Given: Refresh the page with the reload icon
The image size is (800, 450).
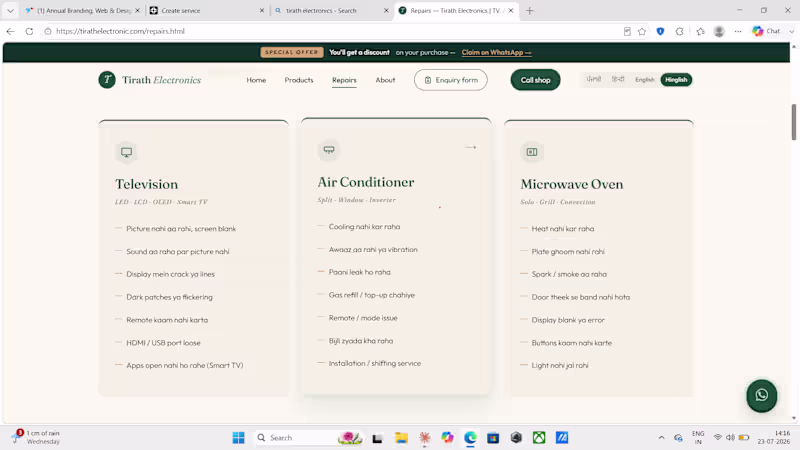Looking at the screenshot, I should click(x=29, y=31).
